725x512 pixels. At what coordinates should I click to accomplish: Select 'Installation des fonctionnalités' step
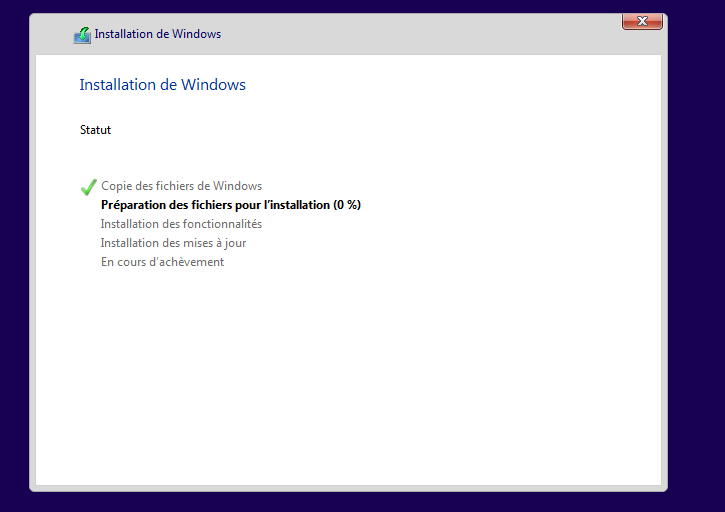pyautogui.click(x=181, y=224)
